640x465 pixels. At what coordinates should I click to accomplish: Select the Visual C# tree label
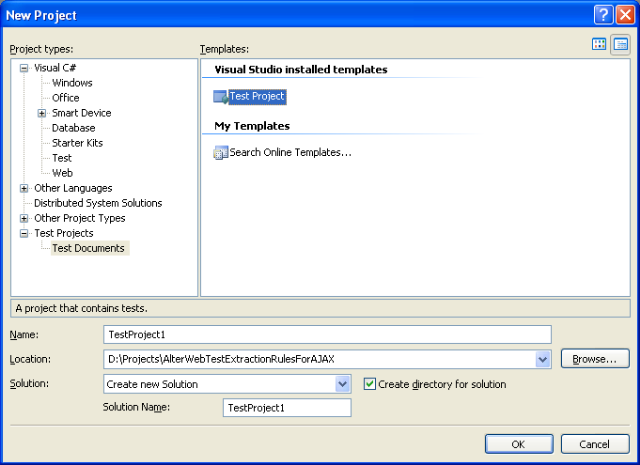[x=55, y=68]
